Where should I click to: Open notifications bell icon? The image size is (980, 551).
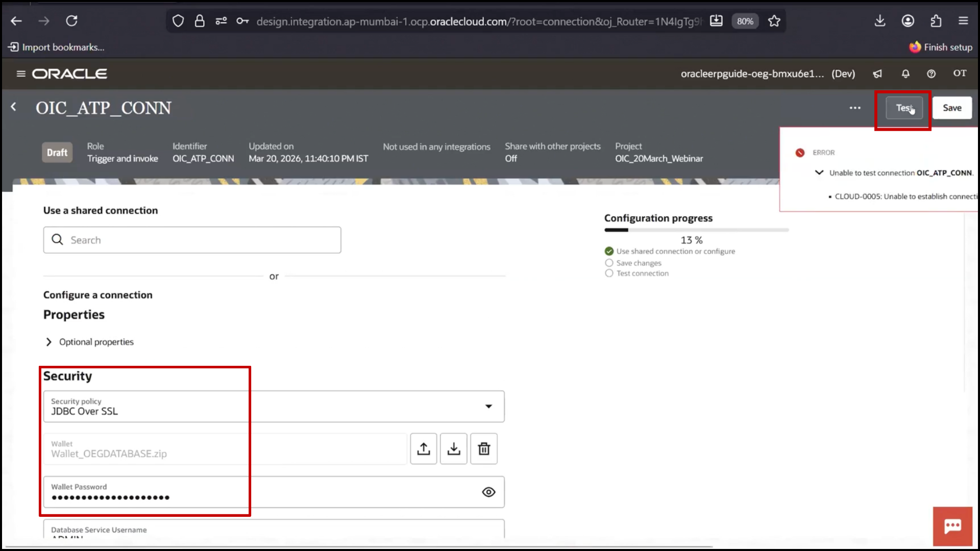pos(905,73)
